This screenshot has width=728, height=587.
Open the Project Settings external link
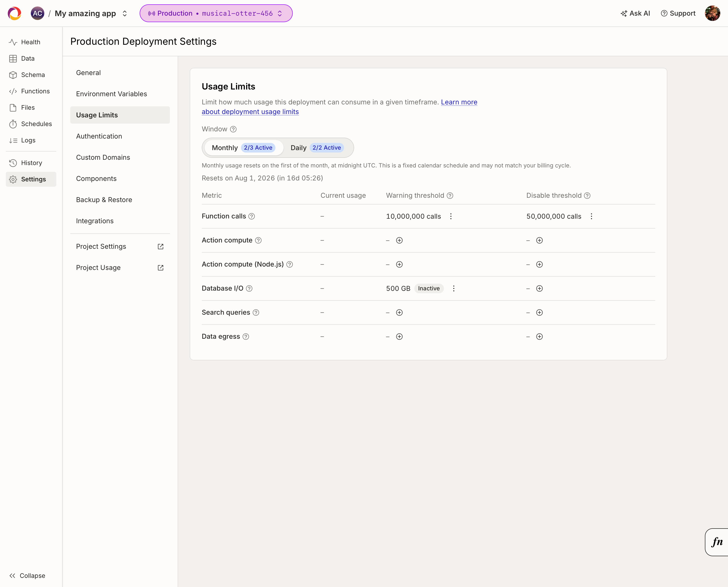tap(120, 247)
